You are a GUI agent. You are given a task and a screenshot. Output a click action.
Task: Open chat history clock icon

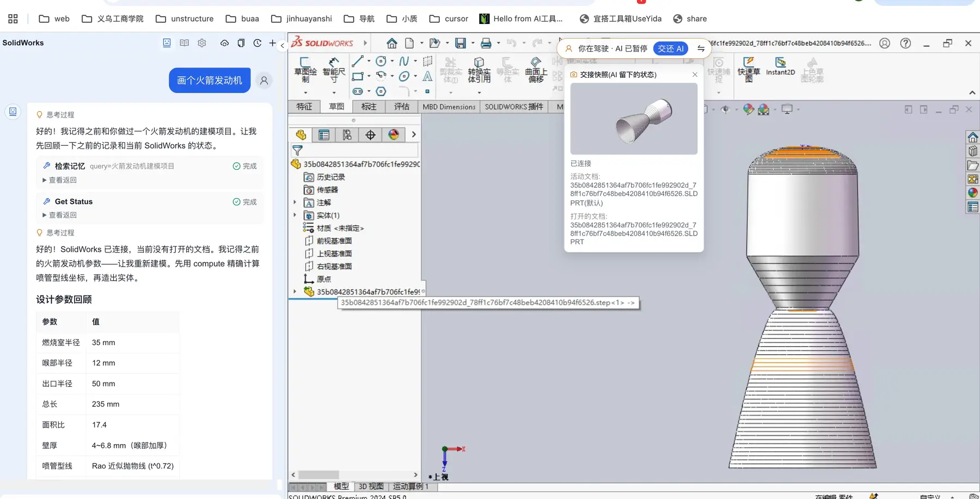click(258, 43)
